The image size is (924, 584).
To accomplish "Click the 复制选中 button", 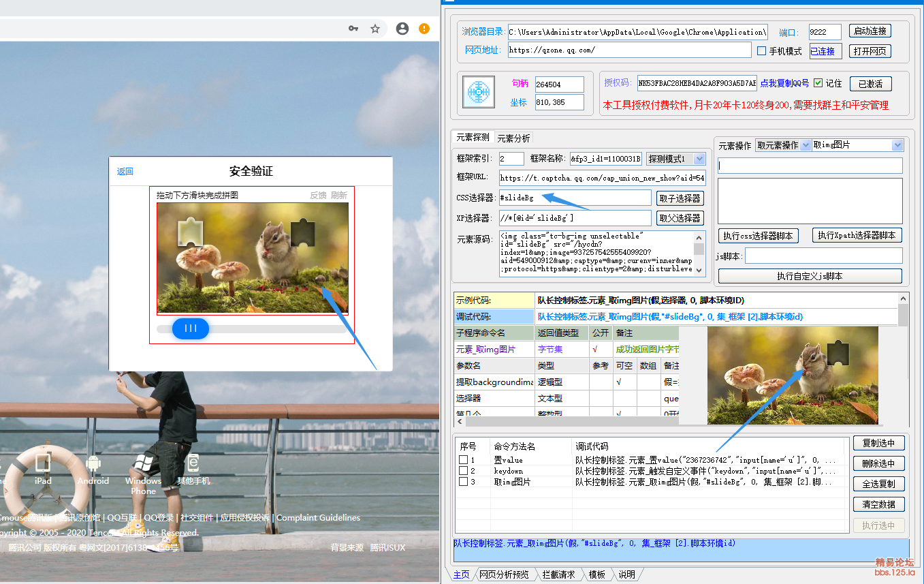I will (878, 443).
